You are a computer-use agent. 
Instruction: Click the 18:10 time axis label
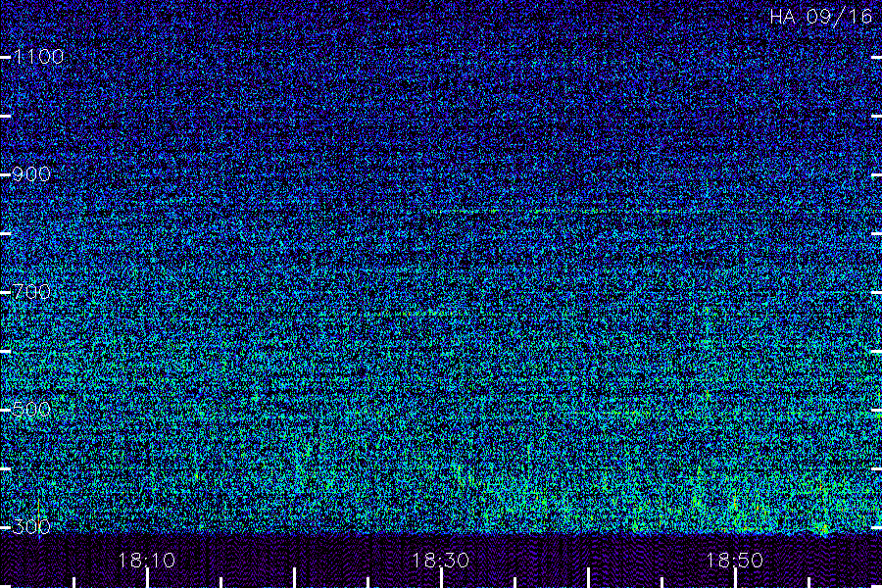coord(147,561)
